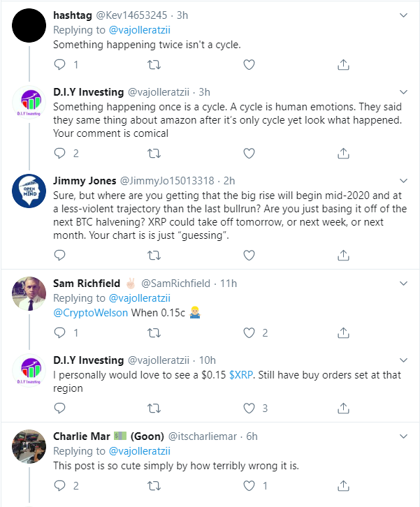Like Sam Richfield's 'When 0.15c' tweet

(249, 333)
